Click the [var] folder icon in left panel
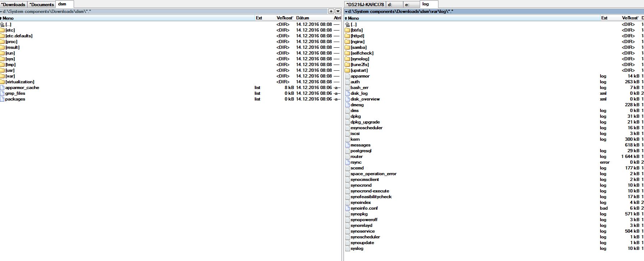The width and height of the screenshot is (644, 261). (2, 76)
